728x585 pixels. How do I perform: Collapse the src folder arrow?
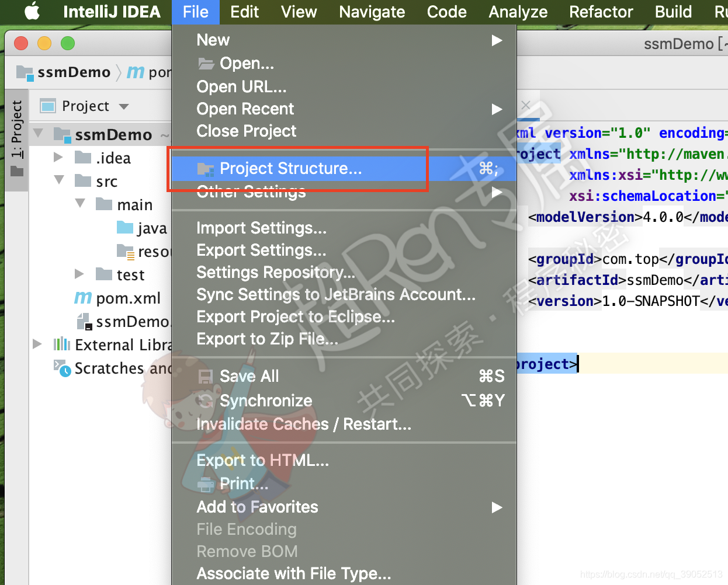[x=59, y=180]
